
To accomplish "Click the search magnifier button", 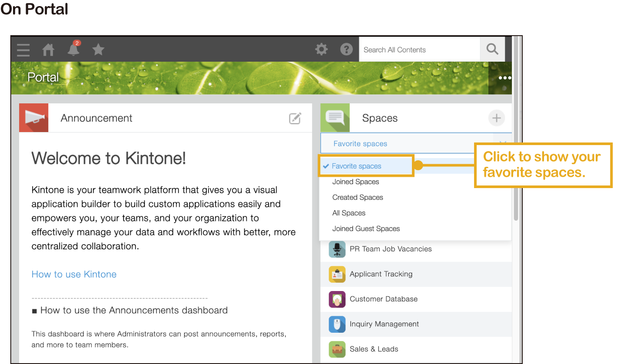I will coord(492,49).
